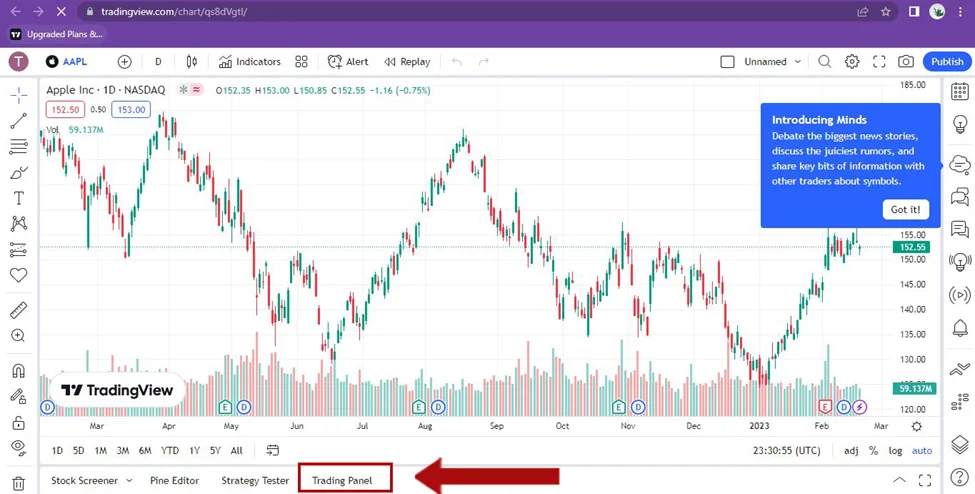Remove drawings with the trash icon
Image resolution: width=975 pixels, height=494 pixels.
(19, 483)
